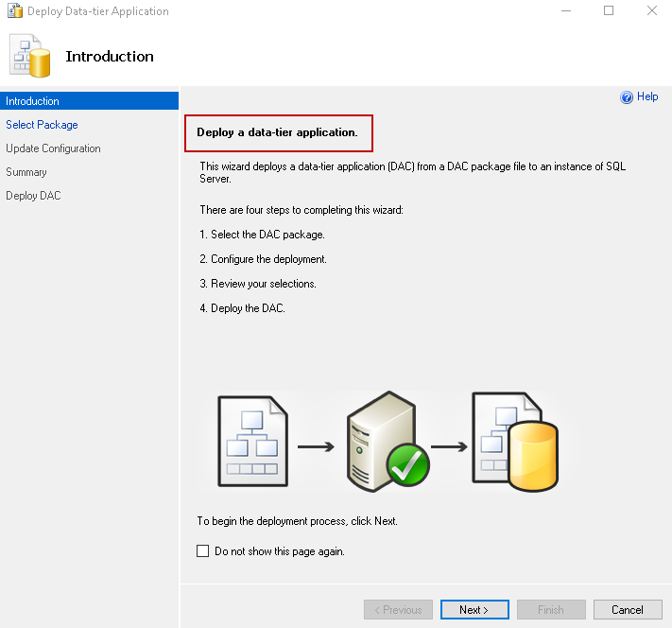Image resolution: width=672 pixels, height=628 pixels.
Task: Open the Summary step in sidebar
Action: (x=26, y=172)
